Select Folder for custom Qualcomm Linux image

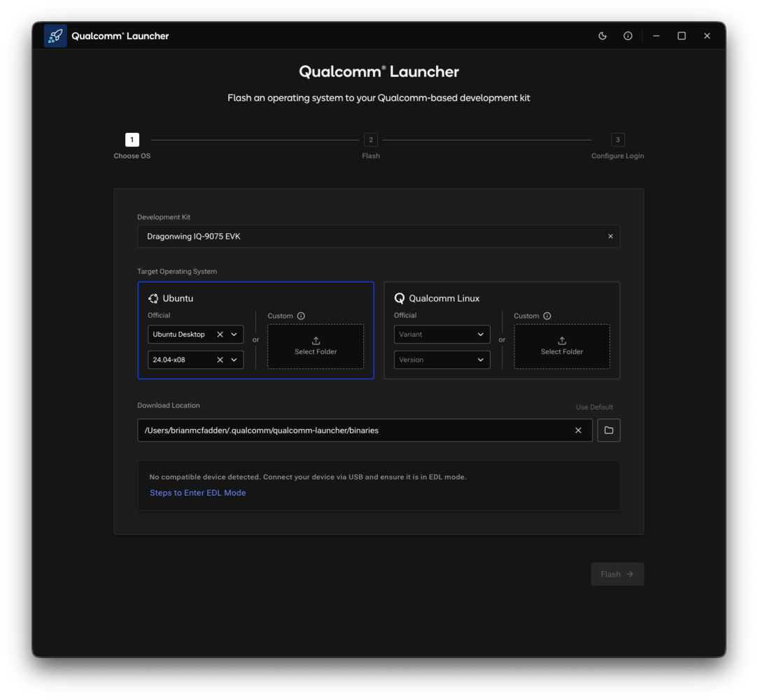pyautogui.click(x=562, y=346)
